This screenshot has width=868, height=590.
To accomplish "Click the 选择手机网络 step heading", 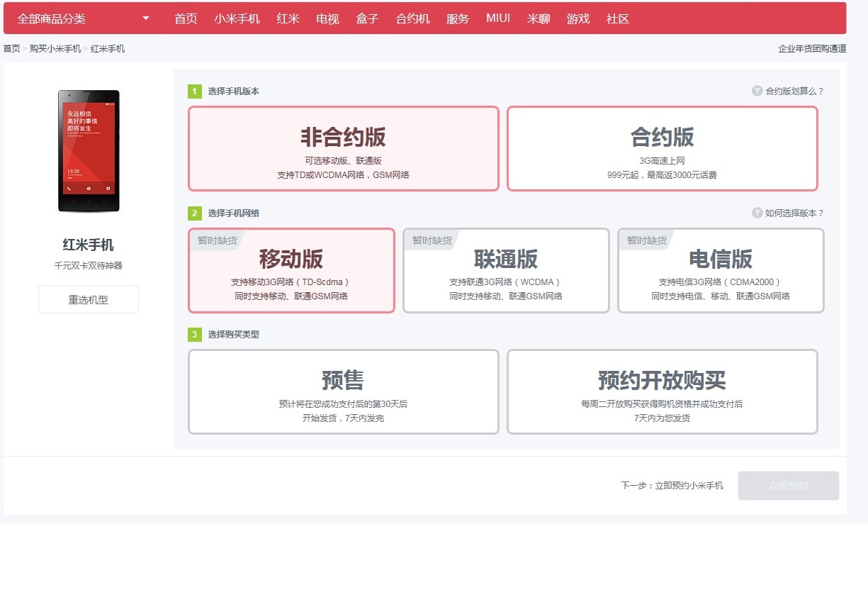I will 234,213.
